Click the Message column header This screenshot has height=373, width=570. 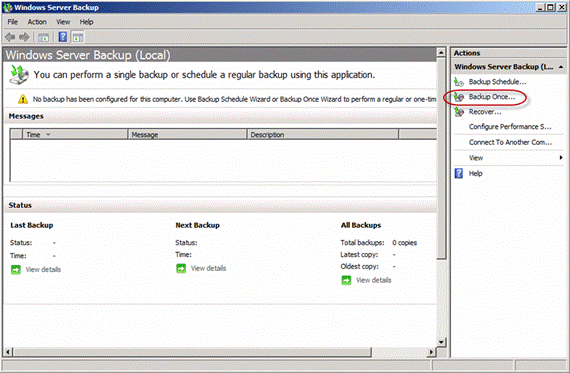[187, 135]
